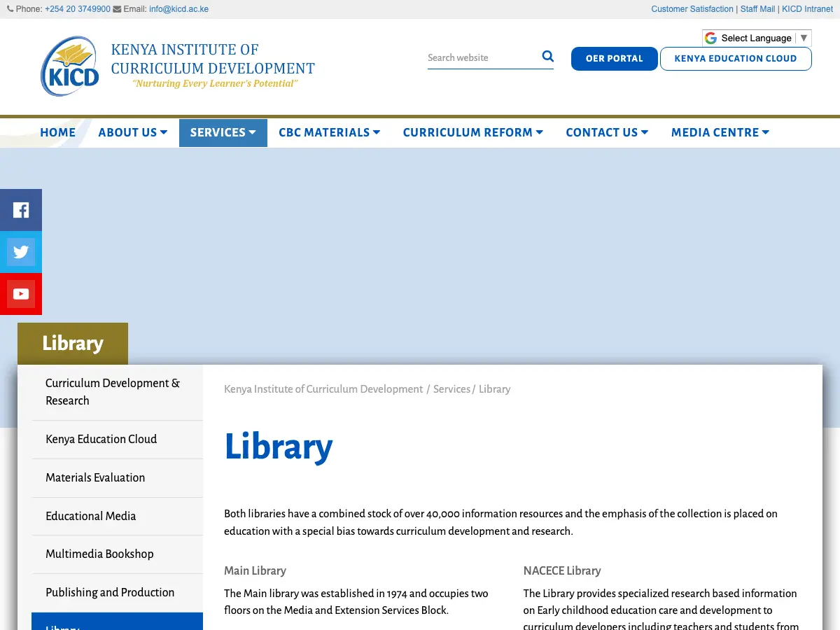Click the NACECE Library heading
Screen dimensions: 840x630
(562, 570)
